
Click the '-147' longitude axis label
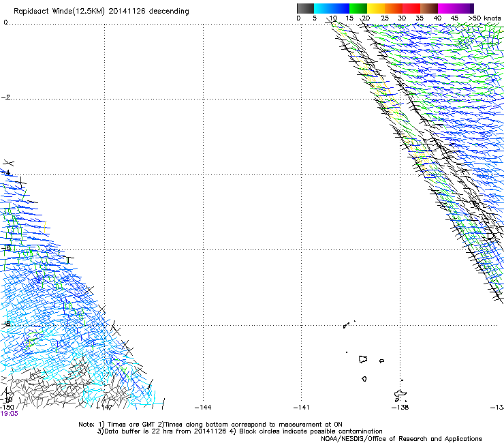pyautogui.click(x=105, y=408)
